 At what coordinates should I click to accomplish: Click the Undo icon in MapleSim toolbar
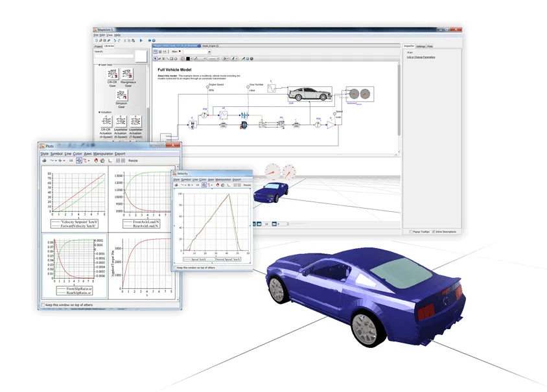[114, 40]
